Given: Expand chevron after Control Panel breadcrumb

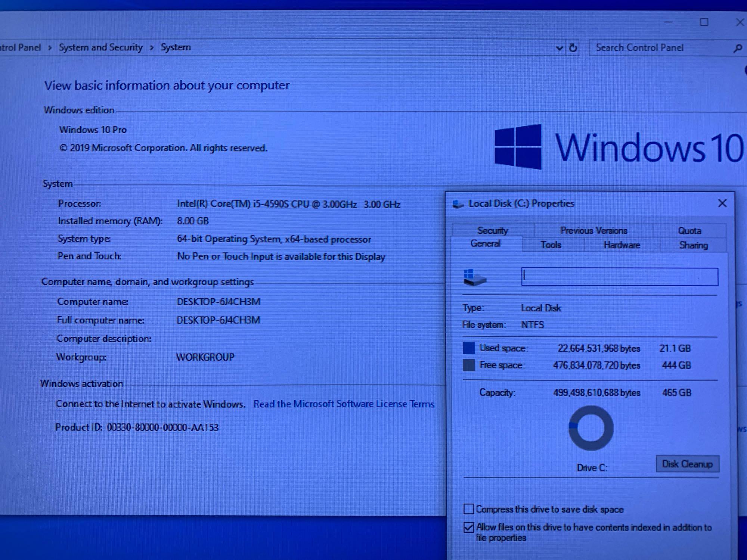Looking at the screenshot, I should tap(50, 48).
